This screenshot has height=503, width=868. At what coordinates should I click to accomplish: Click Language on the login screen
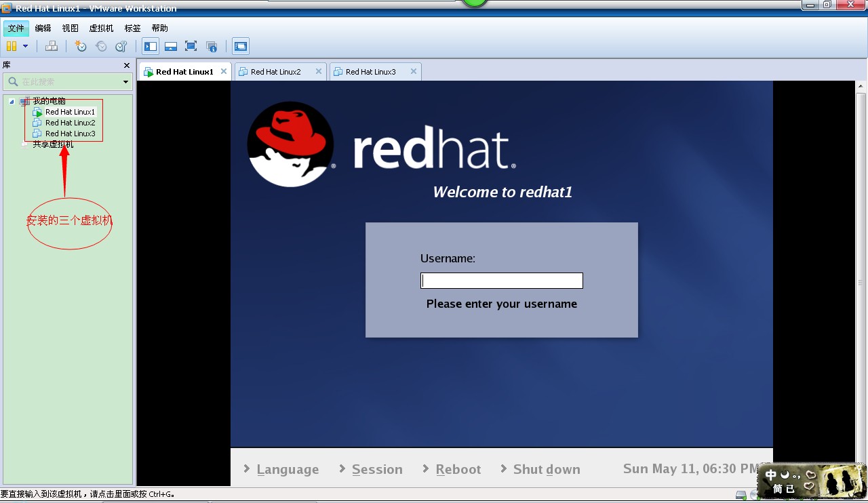[288, 469]
